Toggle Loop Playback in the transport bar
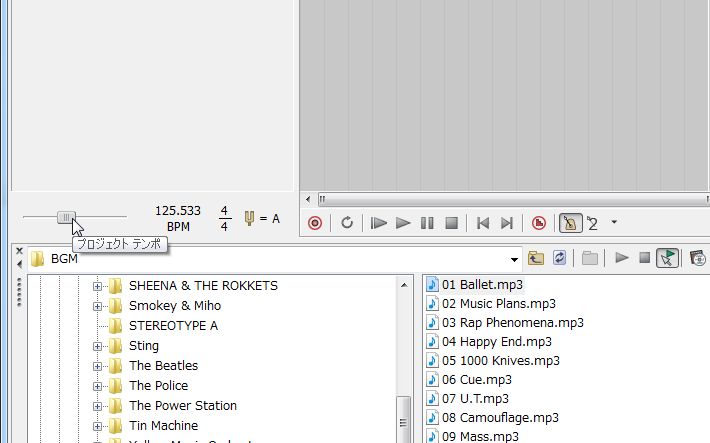The height and width of the screenshot is (443, 710). coord(347,223)
